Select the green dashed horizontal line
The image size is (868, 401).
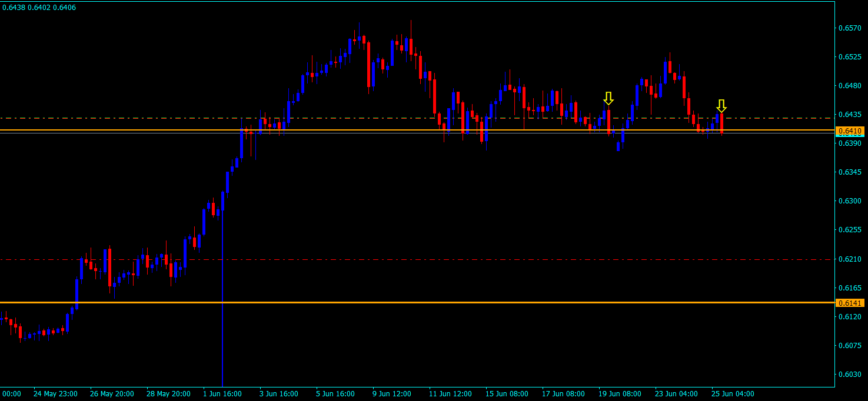(x=417, y=118)
